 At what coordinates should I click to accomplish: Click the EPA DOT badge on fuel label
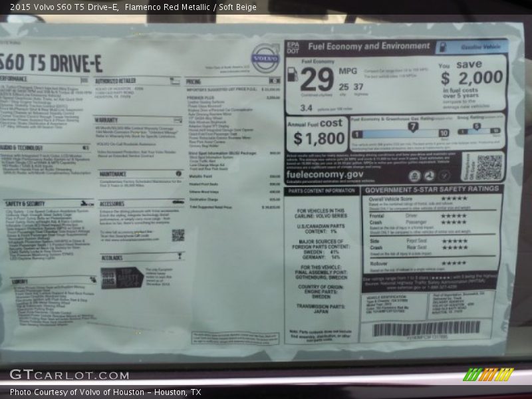pos(293,47)
